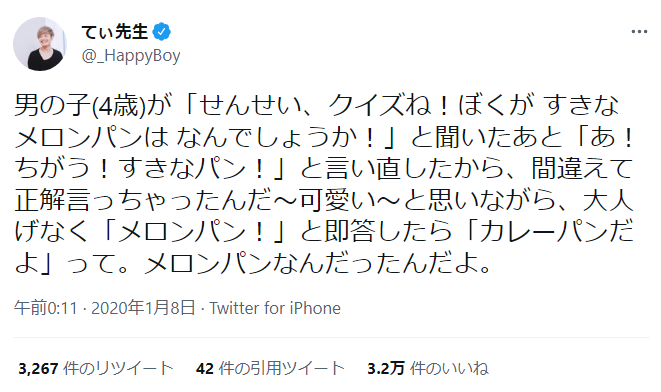Click the text 件のいいね label
The width and height of the screenshot is (661, 392).
[x=449, y=368]
